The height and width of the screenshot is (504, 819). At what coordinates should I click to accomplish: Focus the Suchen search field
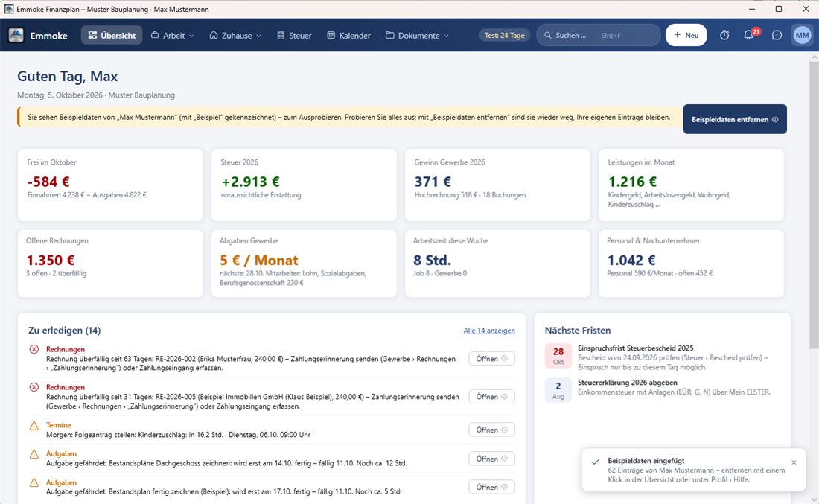click(x=599, y=35)
